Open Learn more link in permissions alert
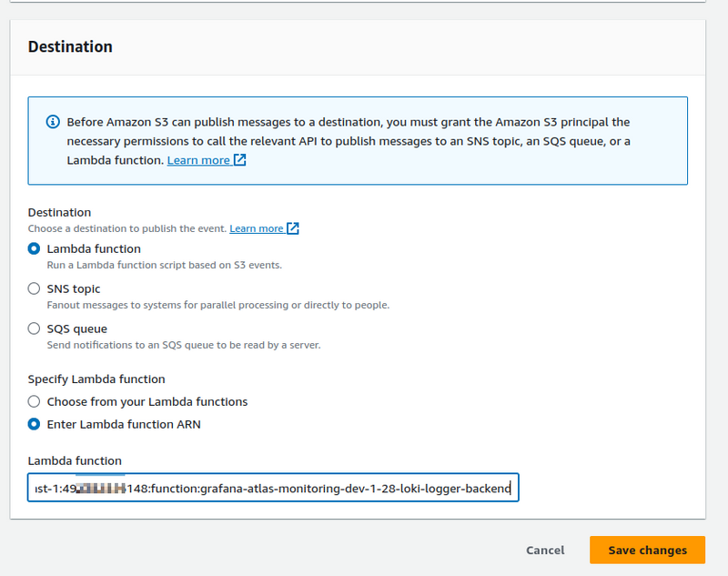Image resolution: width=728 pixels, height=576 pixels. click(198, 160)
